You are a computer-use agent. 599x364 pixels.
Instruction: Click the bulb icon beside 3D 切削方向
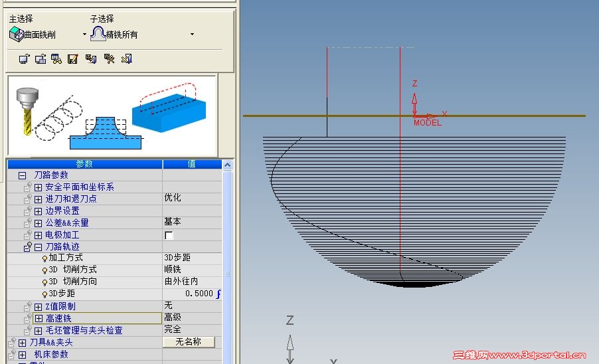click(44, 282)
